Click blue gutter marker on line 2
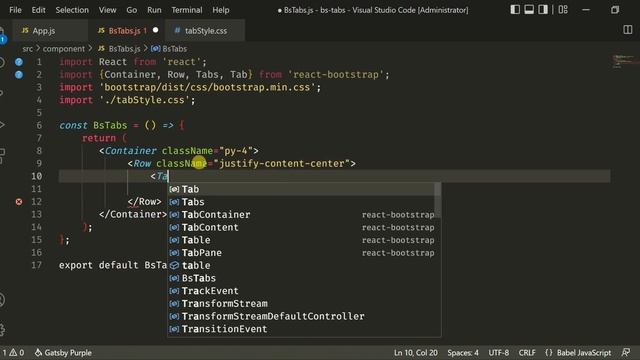Viewport: 640px width, 360px height. click(x=19, y=75)
